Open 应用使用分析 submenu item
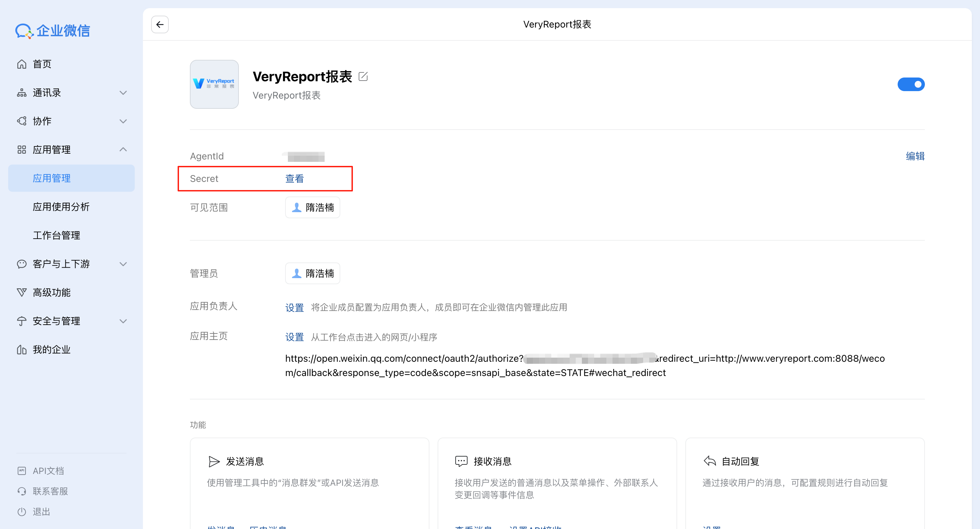The width and height of the screenshot is (980, 529). click(71, 207)
